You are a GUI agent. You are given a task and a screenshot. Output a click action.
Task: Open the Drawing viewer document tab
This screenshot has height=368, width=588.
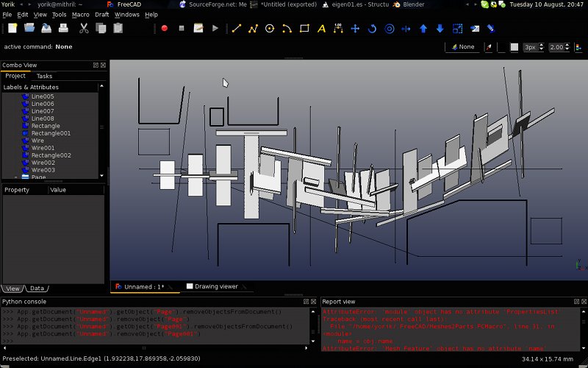tap(216, 286)
